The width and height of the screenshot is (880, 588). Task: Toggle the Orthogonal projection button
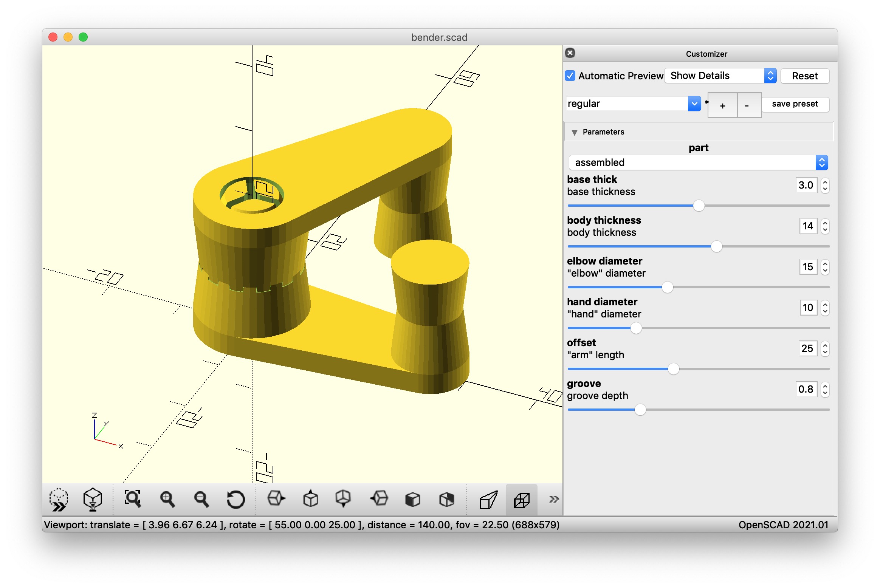point(522,500)
